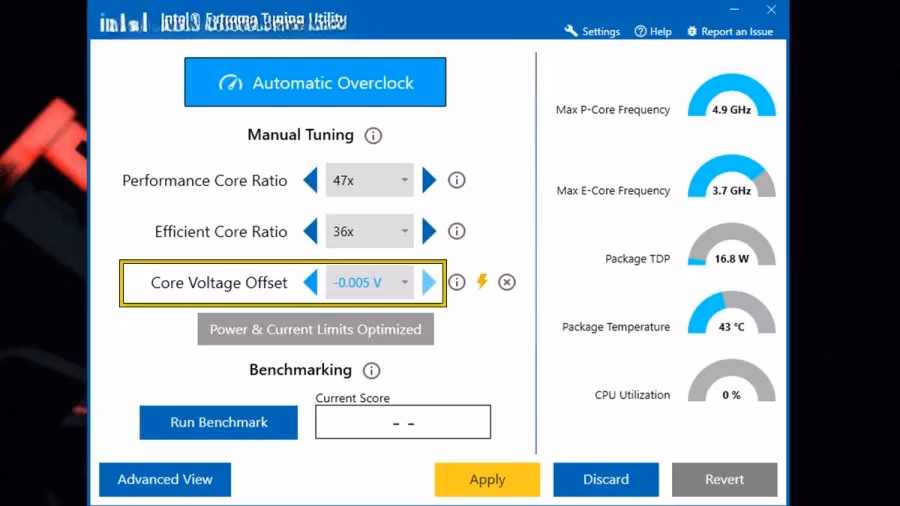Viewport: 900px width, 506px height.
Task: Click the "Package TDP" label
Action: point(637,259)
